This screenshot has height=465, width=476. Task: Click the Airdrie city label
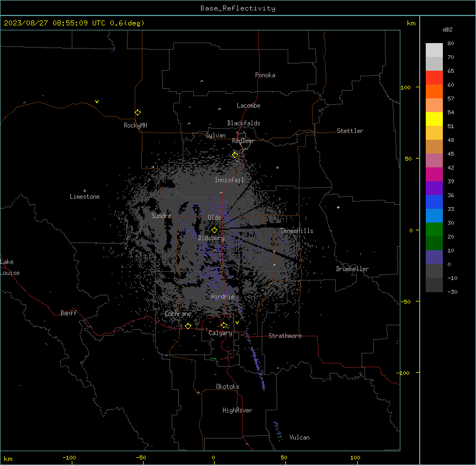[223, 297]
